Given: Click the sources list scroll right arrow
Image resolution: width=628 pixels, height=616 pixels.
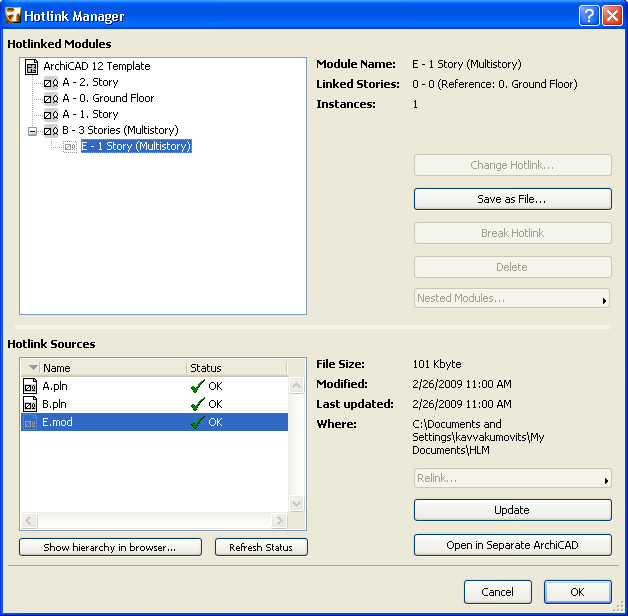Looking at the screenshot, I should [x=279, y=521].
